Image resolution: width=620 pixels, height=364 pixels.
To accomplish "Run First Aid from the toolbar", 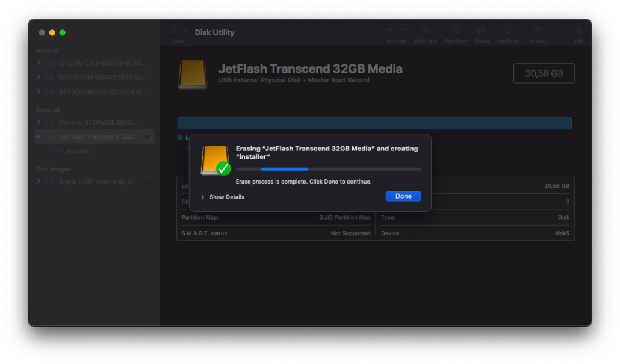I will pos(426,30).
